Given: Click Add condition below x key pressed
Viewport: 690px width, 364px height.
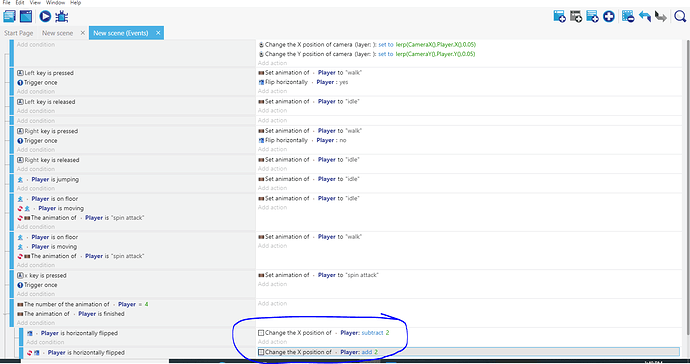Looking at the screenshot, I should click(36, 294).
